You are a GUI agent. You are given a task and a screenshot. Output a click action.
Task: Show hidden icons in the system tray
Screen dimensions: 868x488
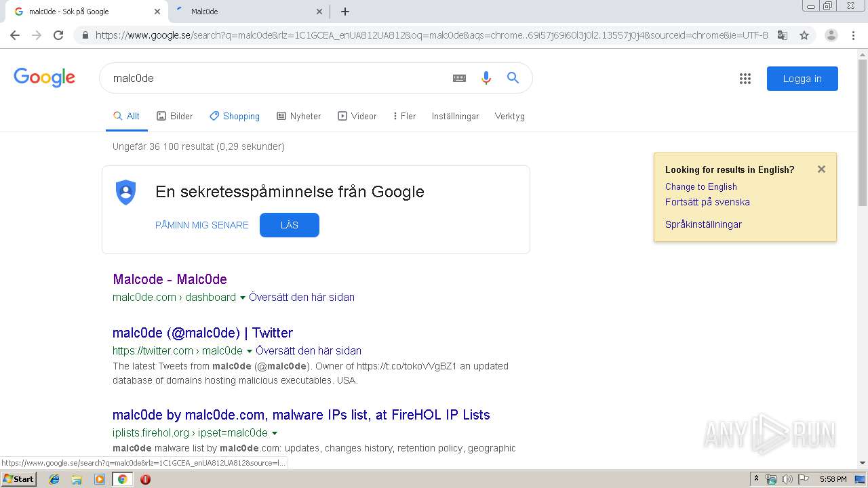point(757,479)
